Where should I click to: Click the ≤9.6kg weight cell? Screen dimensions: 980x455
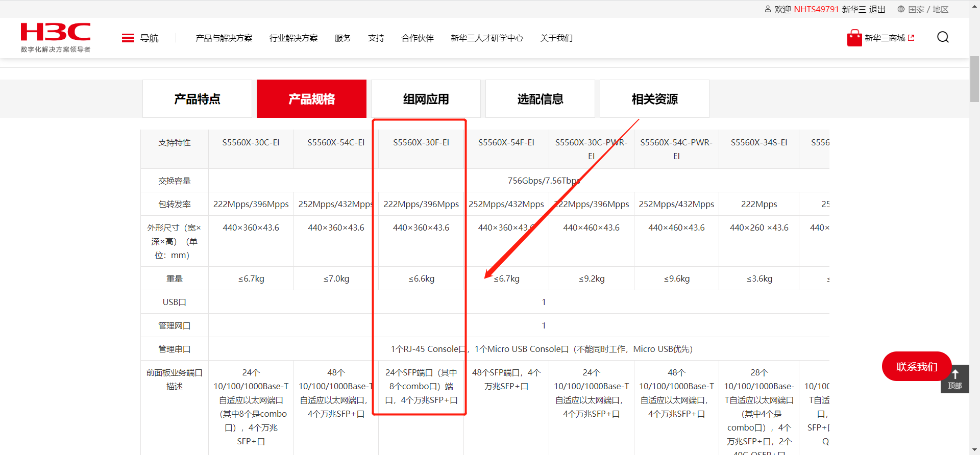(x=676, y=279)
